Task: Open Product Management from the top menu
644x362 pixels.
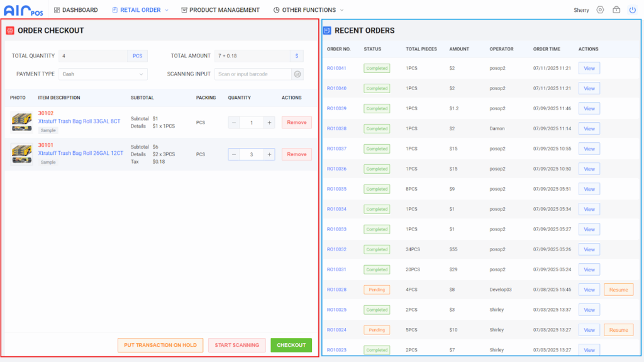Action: (x=220, y=10)
